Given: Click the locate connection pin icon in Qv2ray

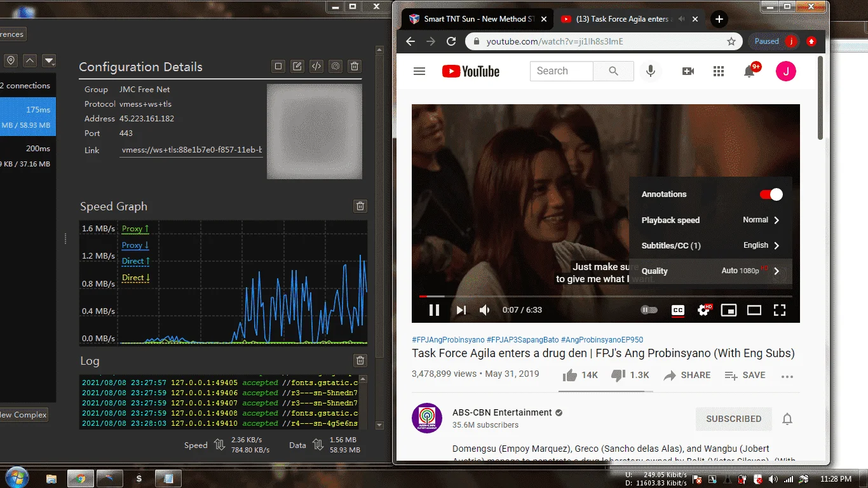Looking at the screenshot, I should [11, 61].
